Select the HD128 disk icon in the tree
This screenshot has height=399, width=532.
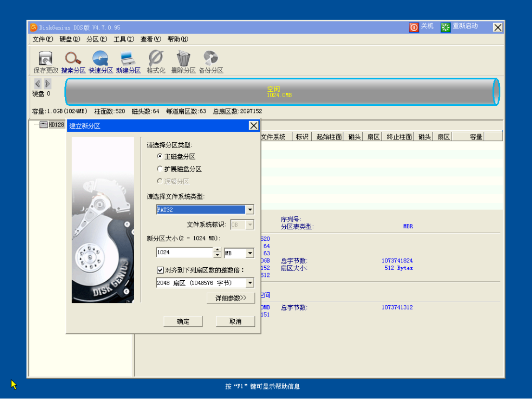click(x=43, y=125)
